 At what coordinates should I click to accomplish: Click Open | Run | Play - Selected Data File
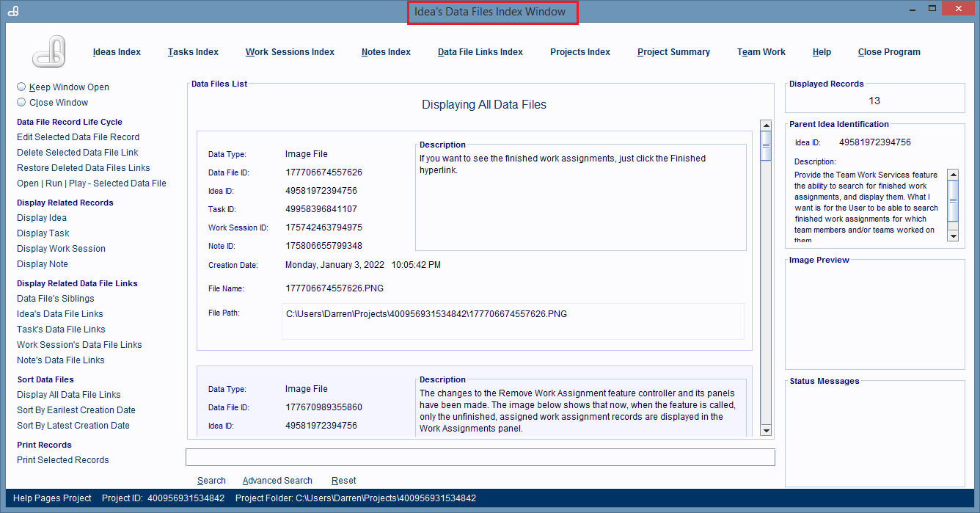click(92, 183)
